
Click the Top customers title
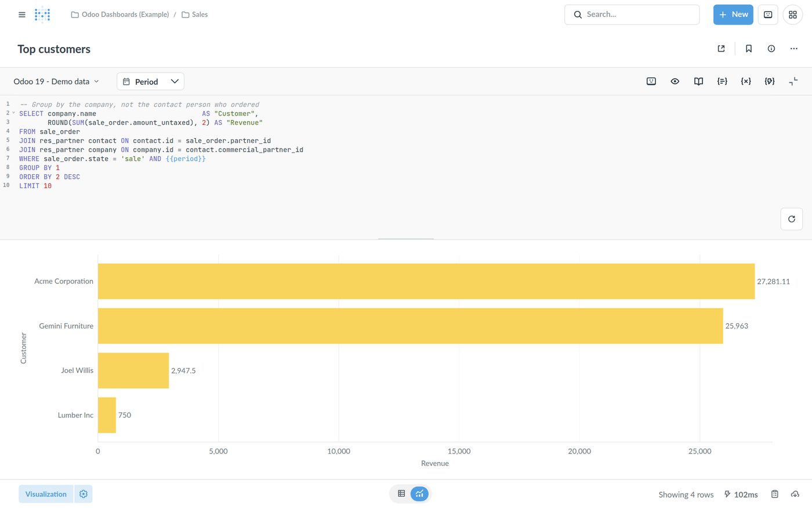[x=54, y=49]
